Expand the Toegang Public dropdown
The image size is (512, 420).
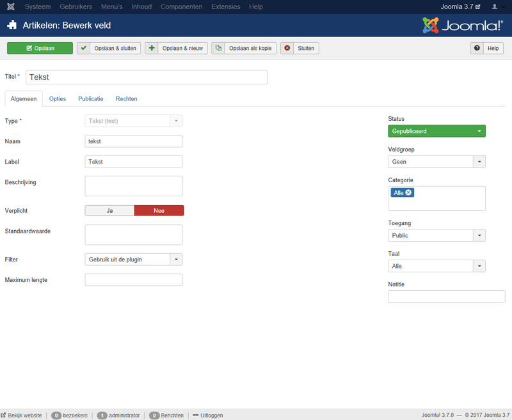coord(436,235)
